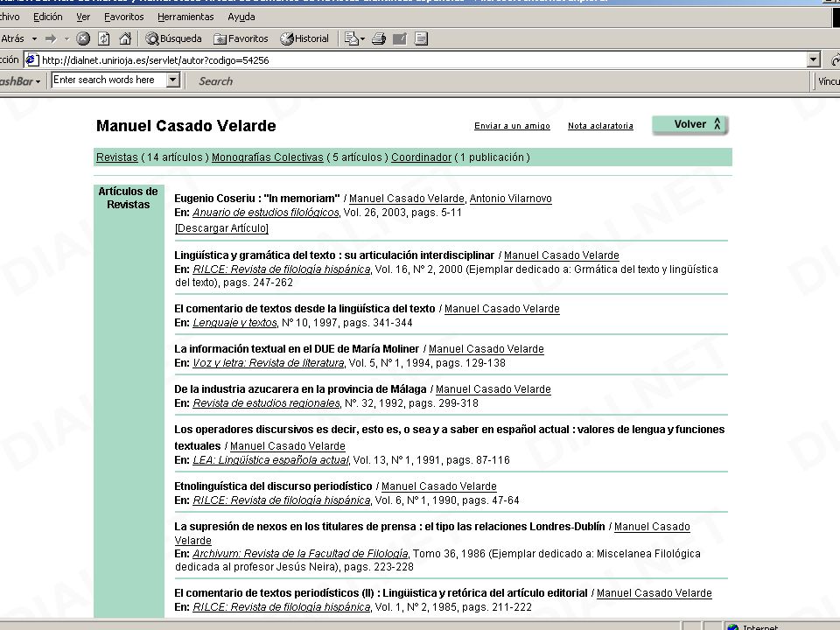Open Anuario de estudios filológicos journal
This screenshot has width=840, height=630.
tap(266, 213)
